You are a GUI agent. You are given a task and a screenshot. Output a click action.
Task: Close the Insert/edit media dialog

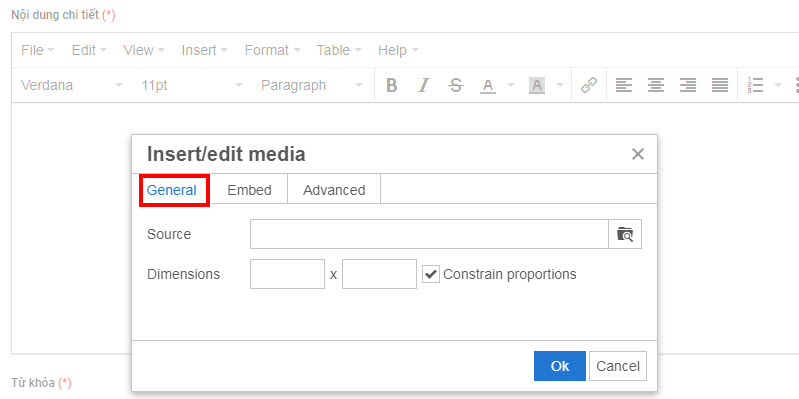[637, 154]
